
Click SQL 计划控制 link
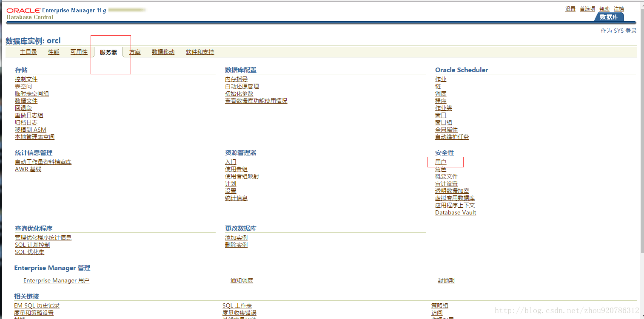pos(32,245)
